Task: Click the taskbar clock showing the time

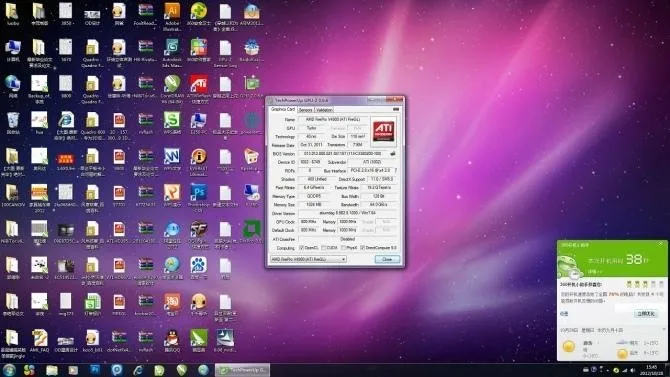Action: [651, 370]
